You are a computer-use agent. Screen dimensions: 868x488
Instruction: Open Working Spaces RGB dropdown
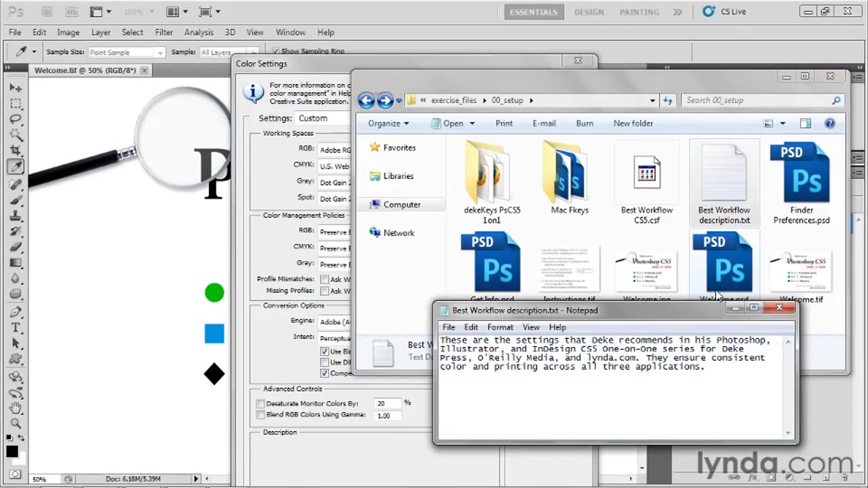click(334, 150)
